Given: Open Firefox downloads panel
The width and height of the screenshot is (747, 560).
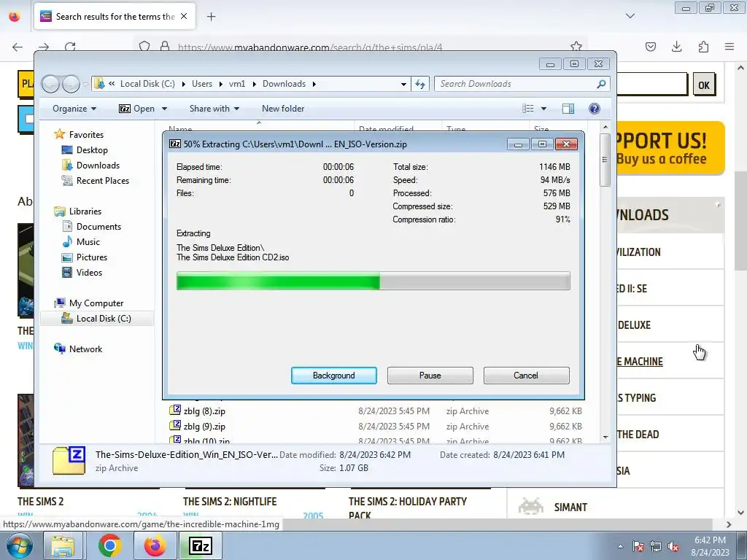Looking at the screenshot, I should point(676,46).
